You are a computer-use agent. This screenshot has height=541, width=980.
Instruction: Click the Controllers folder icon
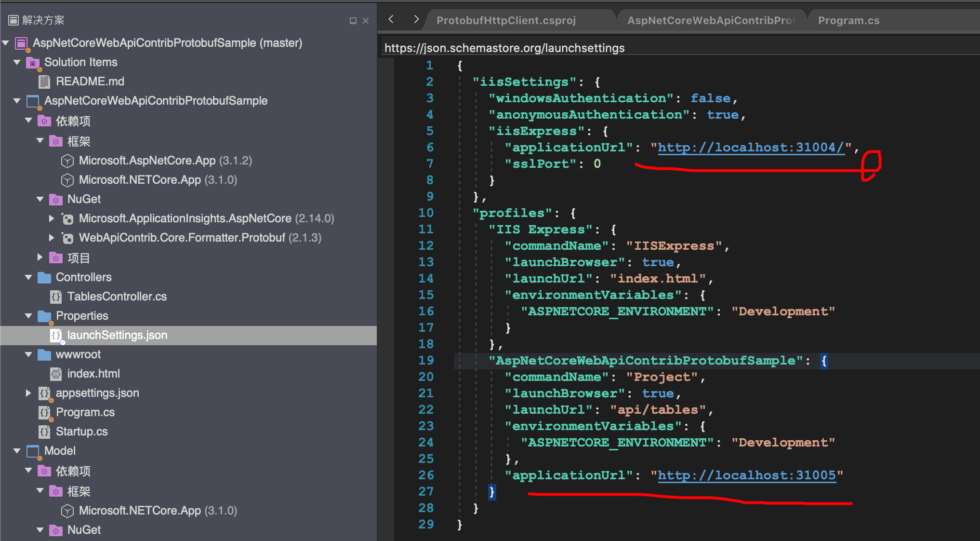pos(44,277)
